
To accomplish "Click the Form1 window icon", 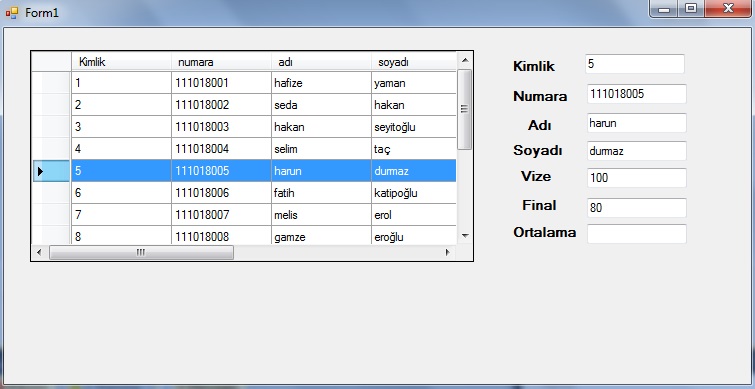I will point(12,13).
